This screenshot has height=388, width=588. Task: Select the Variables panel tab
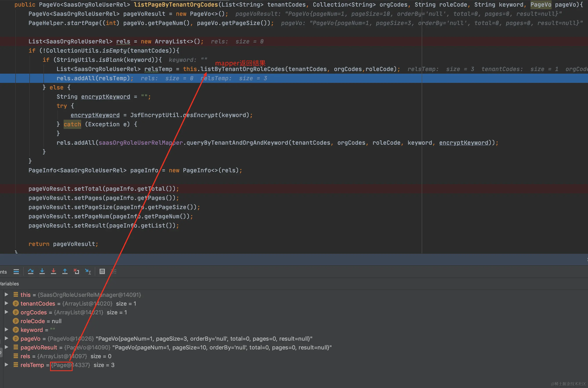[x=9, y=284]
